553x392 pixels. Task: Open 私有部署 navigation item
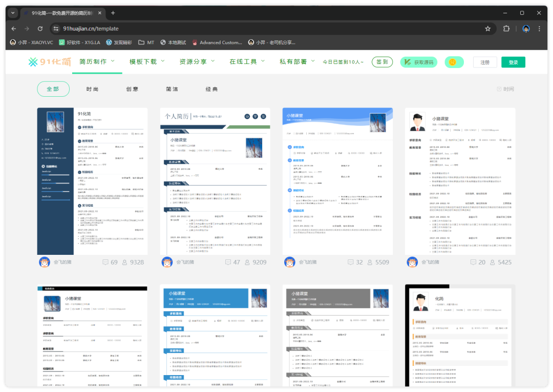pyautogui.click(x=293, y=62)
